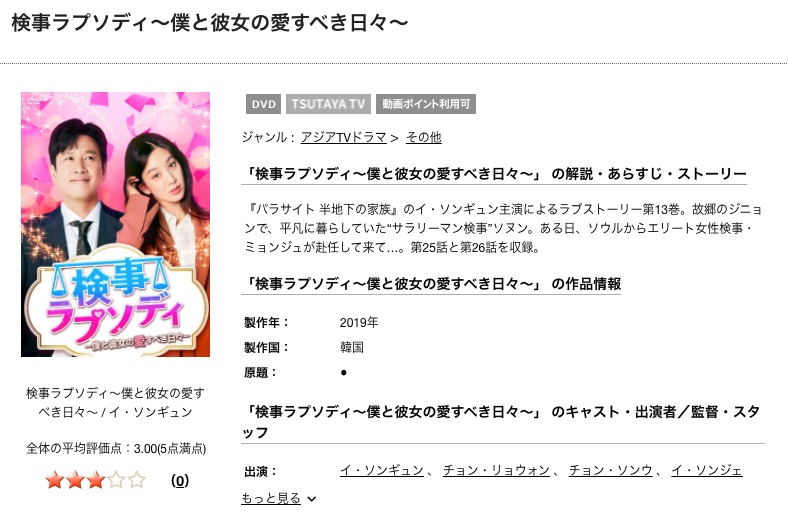Open actor チョン・ソンウ's page
The image size is (788, 529).
pos(611,470)
